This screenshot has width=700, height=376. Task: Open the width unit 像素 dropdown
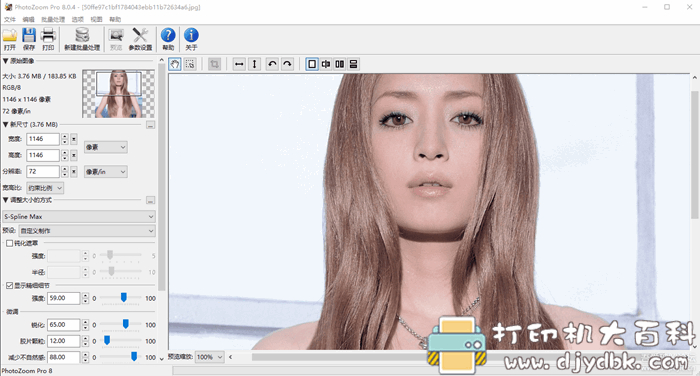click(106, 147)
